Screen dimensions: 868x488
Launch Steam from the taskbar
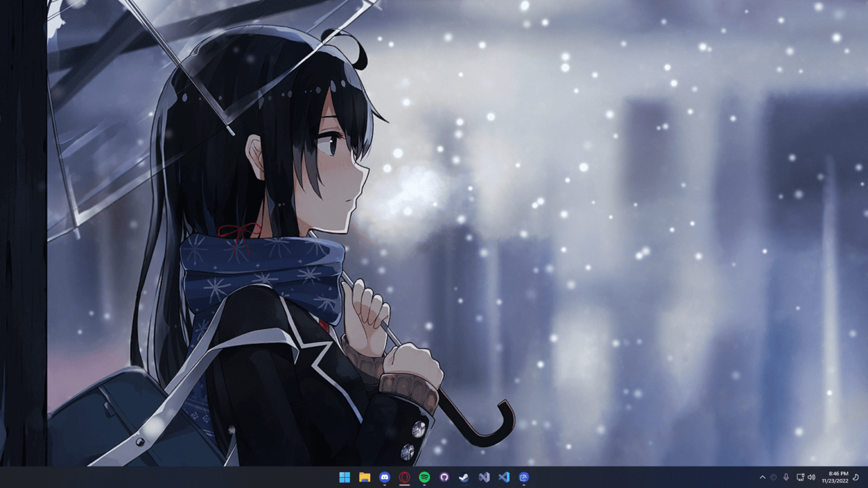tap(464, 477)
